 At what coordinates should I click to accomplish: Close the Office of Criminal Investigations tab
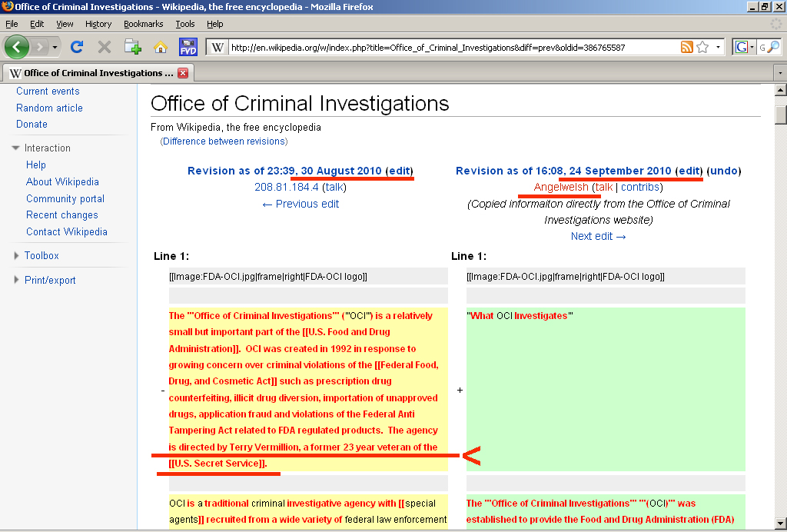183,73
